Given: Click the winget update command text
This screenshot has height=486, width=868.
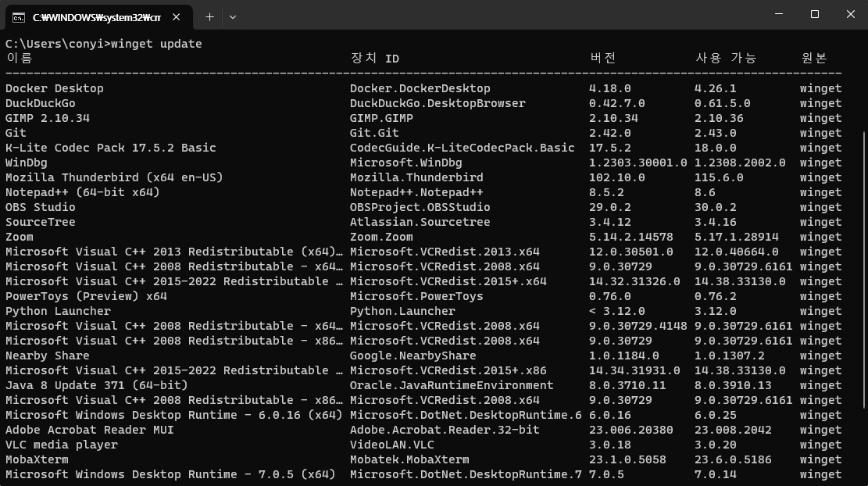Looking at the screenshot, I should [x=156, y=44].
